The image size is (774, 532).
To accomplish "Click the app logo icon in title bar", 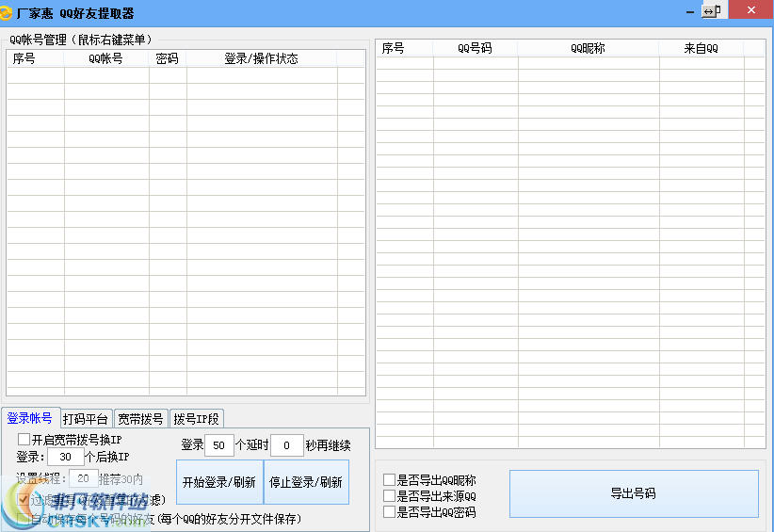I will (6, 12).
